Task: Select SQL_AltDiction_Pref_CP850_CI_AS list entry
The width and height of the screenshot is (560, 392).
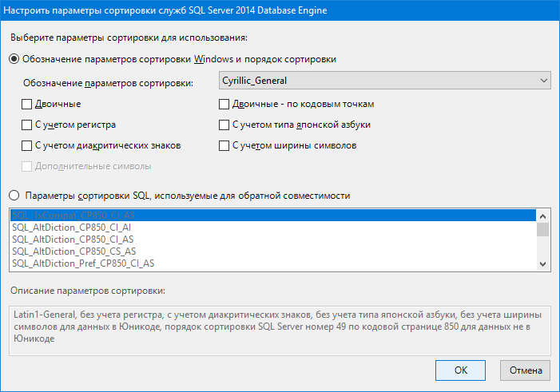Action: 83,263
